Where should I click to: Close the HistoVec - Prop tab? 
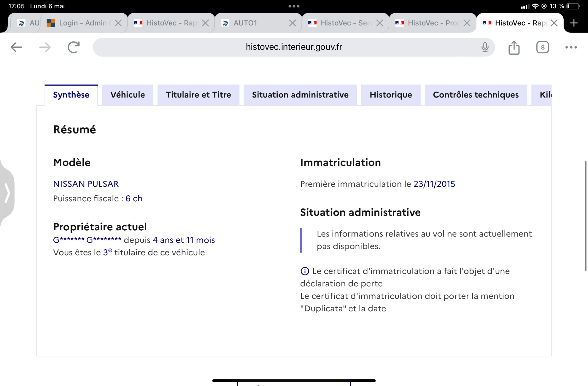467,23
